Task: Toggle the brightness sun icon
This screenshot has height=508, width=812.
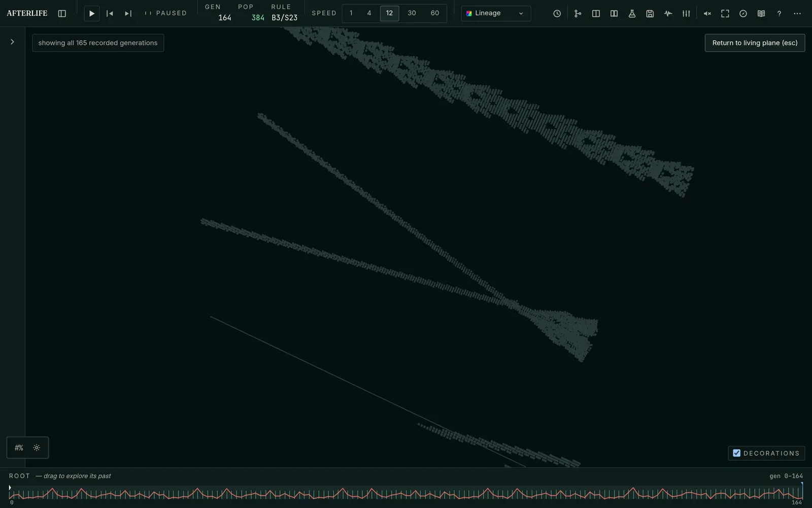Action: coord(37,448)
